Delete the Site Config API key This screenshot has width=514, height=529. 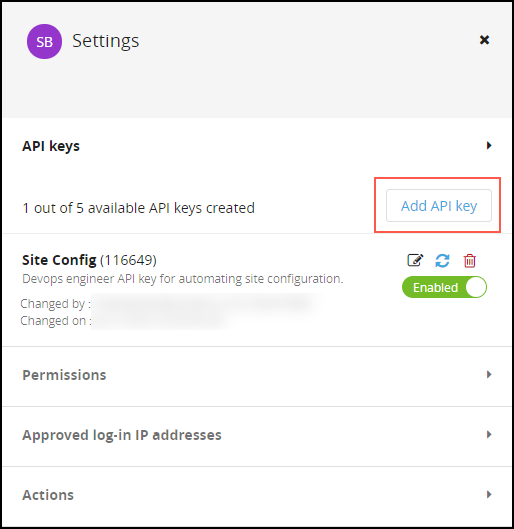coord(469,260)
